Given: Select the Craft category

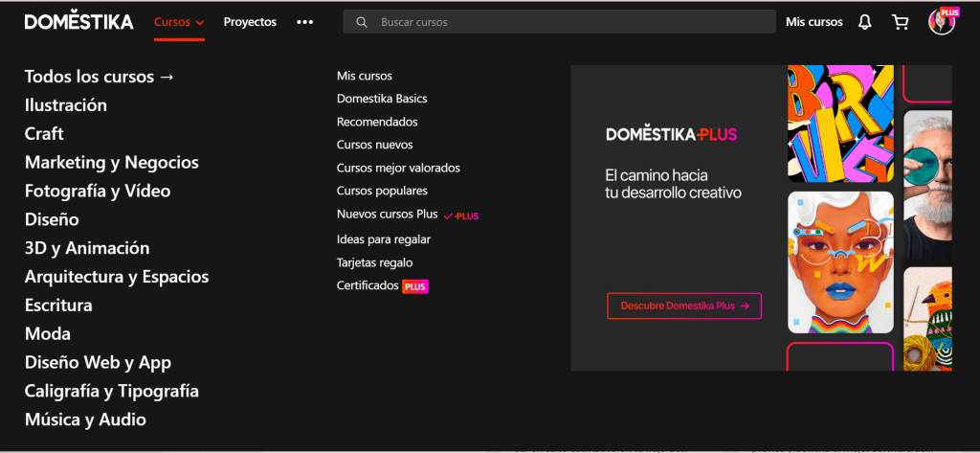Looking at the screenshot, I should pyautogui.click(x=44, y=134).
